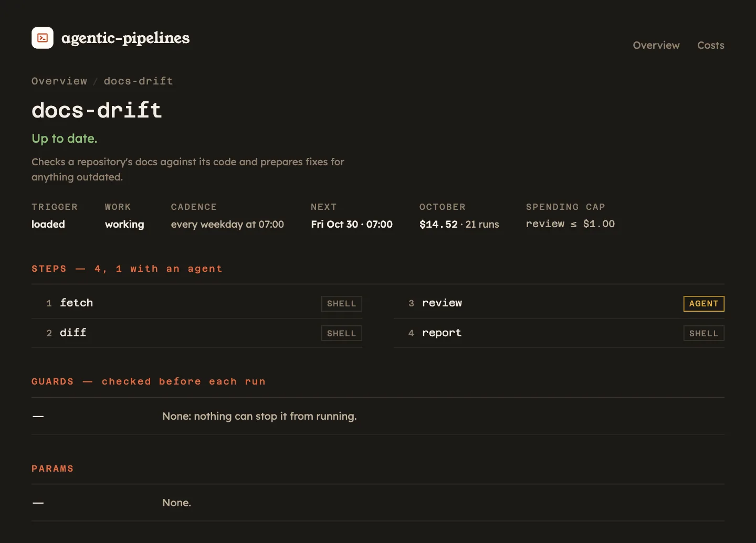The image size is (756, 543).
Task: Click the Overview breadcrumb link
Action: coord(59,81)
